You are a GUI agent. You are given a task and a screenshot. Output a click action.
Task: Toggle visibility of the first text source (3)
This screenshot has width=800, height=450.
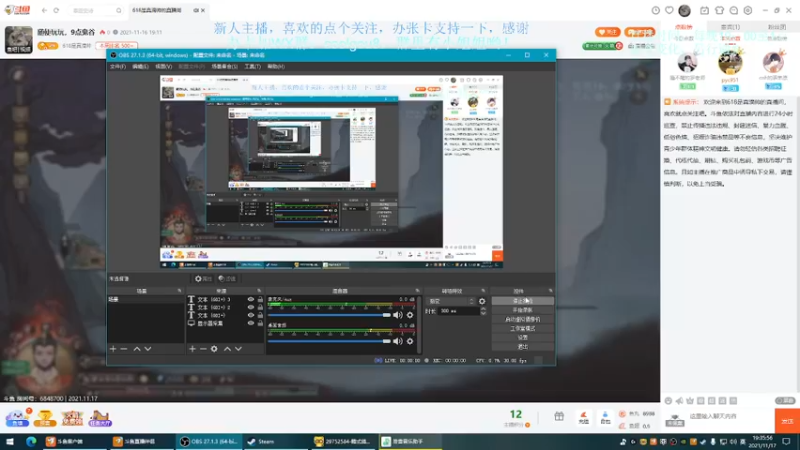(251, 299)
